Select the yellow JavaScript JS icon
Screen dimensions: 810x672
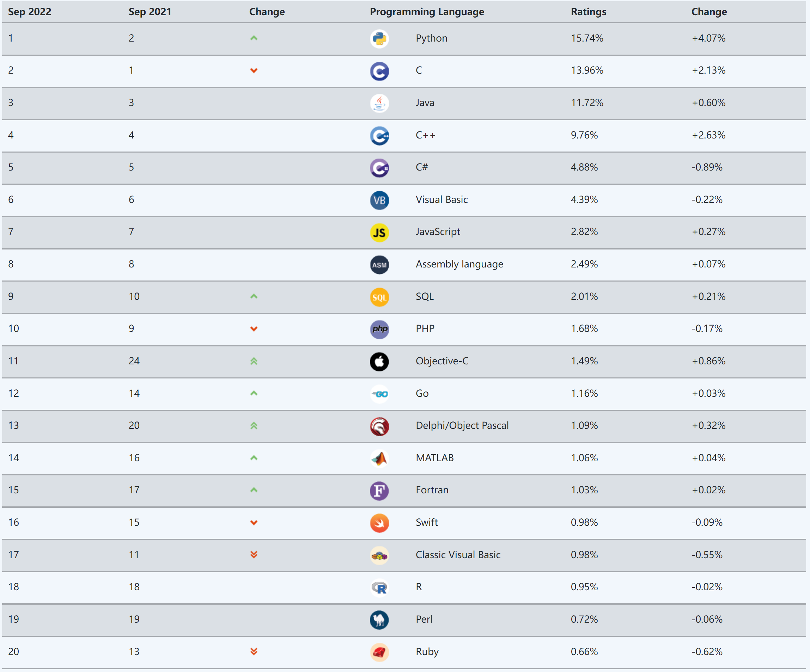(379, 233)
